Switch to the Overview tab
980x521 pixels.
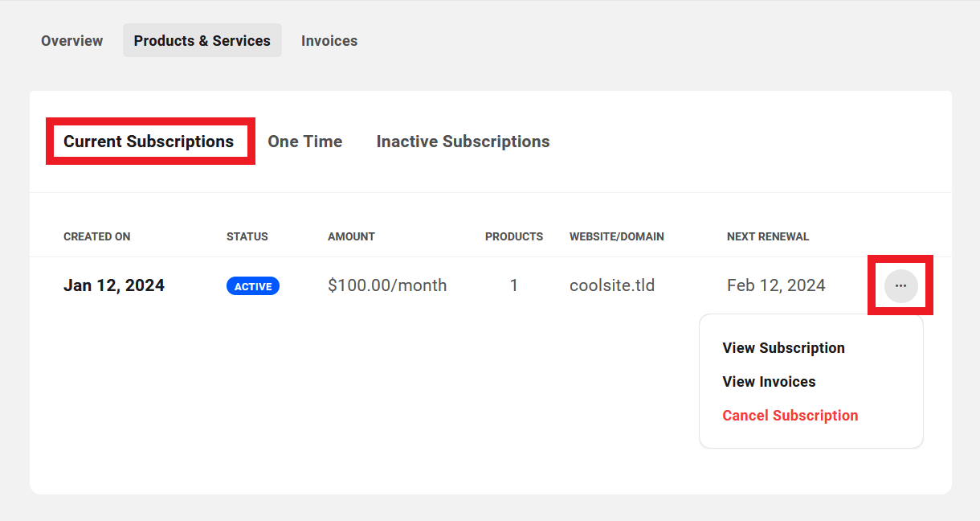pos(71,40)
